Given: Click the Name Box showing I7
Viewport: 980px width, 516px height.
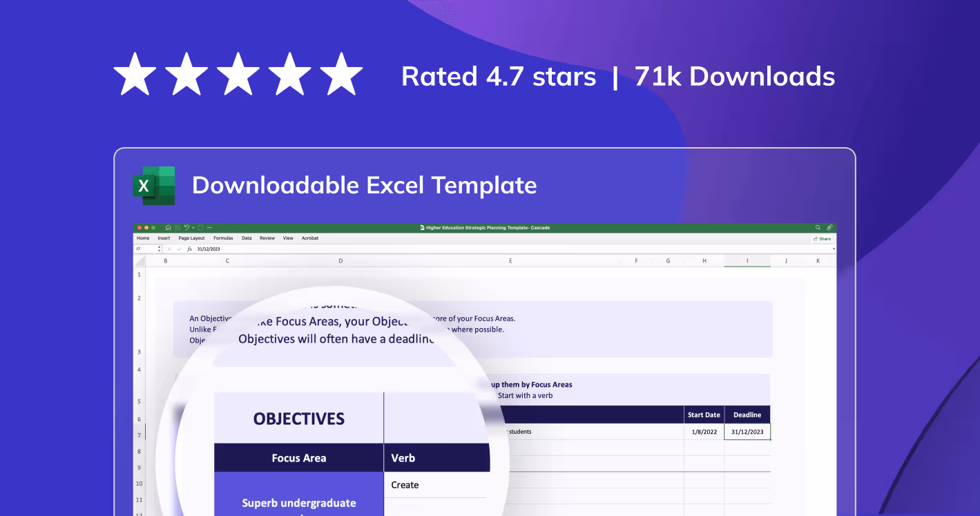Looking at the screenshot, I should coord(145,249).
